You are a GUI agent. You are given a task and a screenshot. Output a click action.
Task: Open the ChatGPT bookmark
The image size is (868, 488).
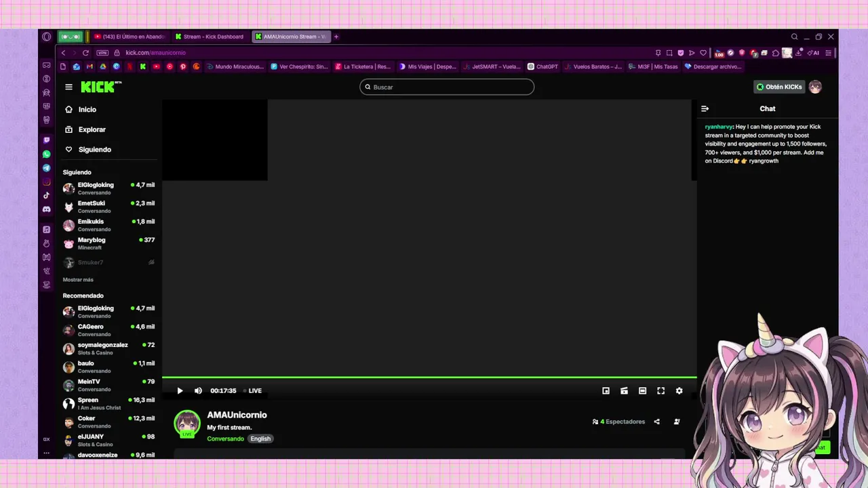(542, 66)
